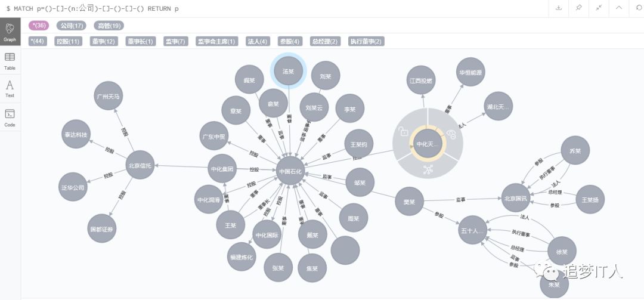Expand child relationships of 中化天 node
The image size is (644, 300).
tap(427, 169)
